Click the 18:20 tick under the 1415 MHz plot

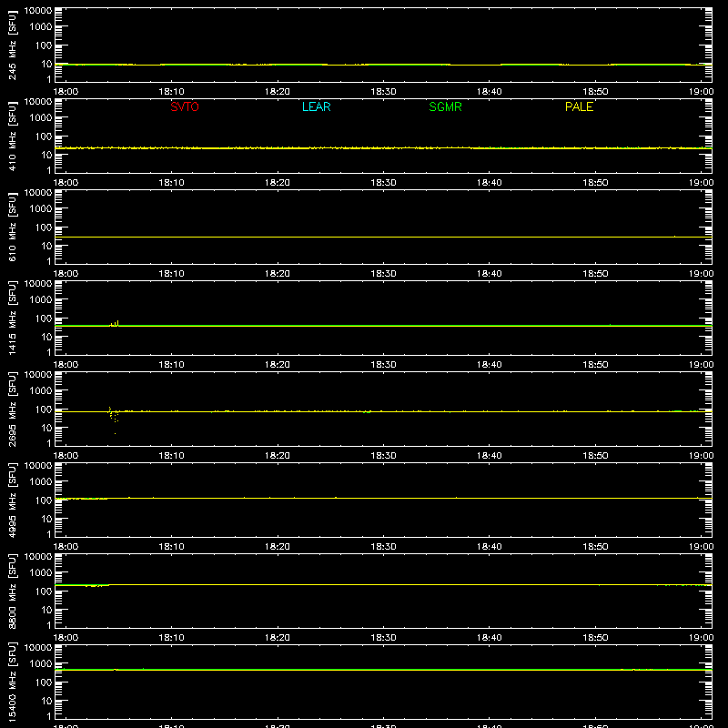pos(278,365)
